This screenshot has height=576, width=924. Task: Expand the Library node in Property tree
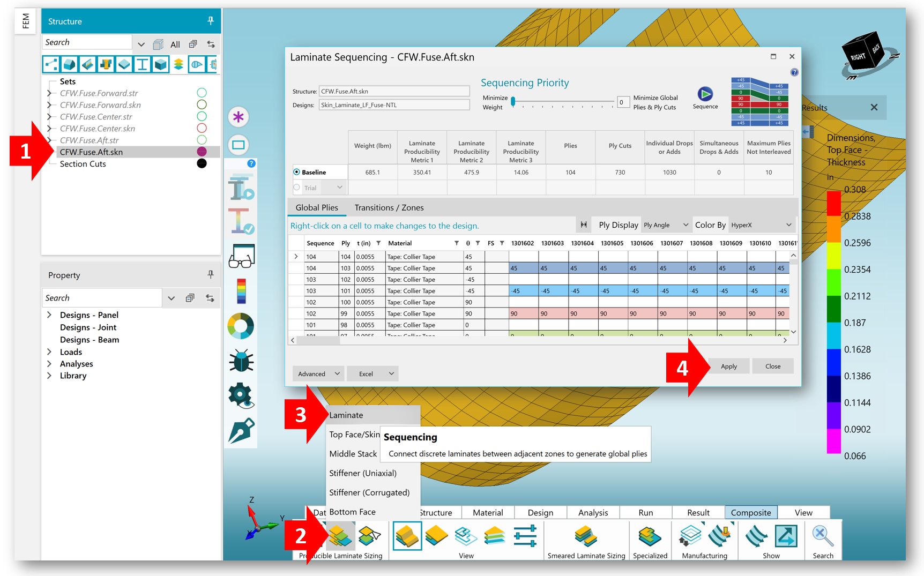point(49,375)
